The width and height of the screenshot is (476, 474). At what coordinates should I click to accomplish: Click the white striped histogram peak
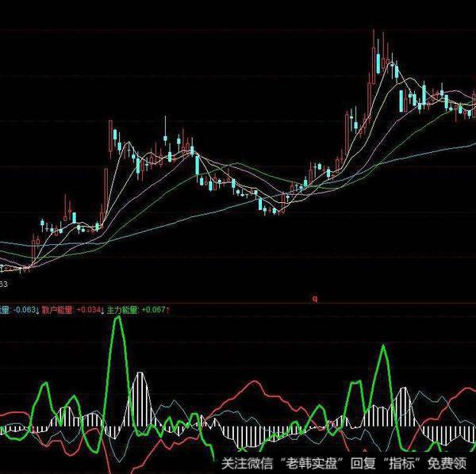(140, 374)
